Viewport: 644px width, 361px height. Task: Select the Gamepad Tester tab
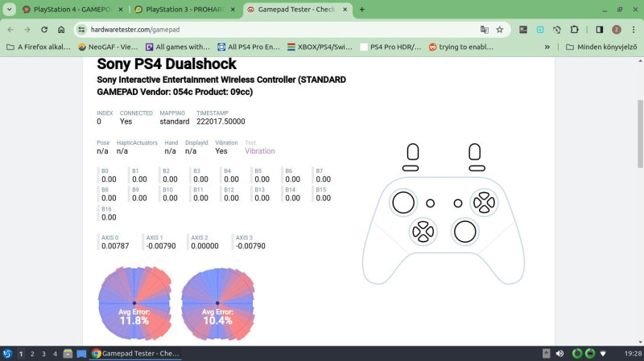(x=296, y=9)
